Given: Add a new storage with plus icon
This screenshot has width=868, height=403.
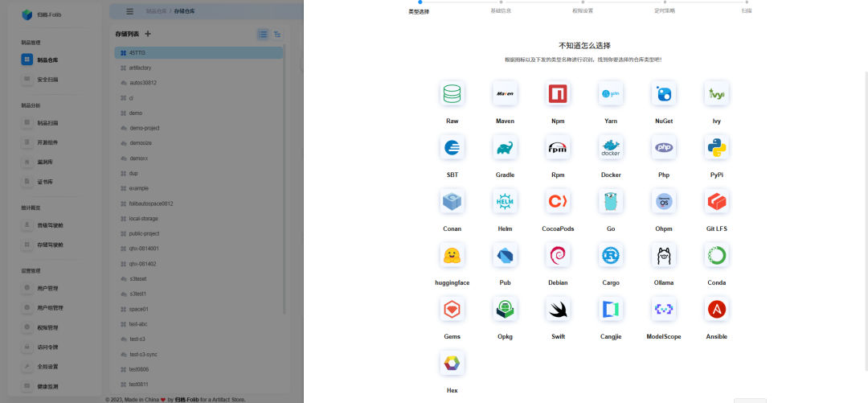Looking at the screenshot, I should click(x=148, y=34).
